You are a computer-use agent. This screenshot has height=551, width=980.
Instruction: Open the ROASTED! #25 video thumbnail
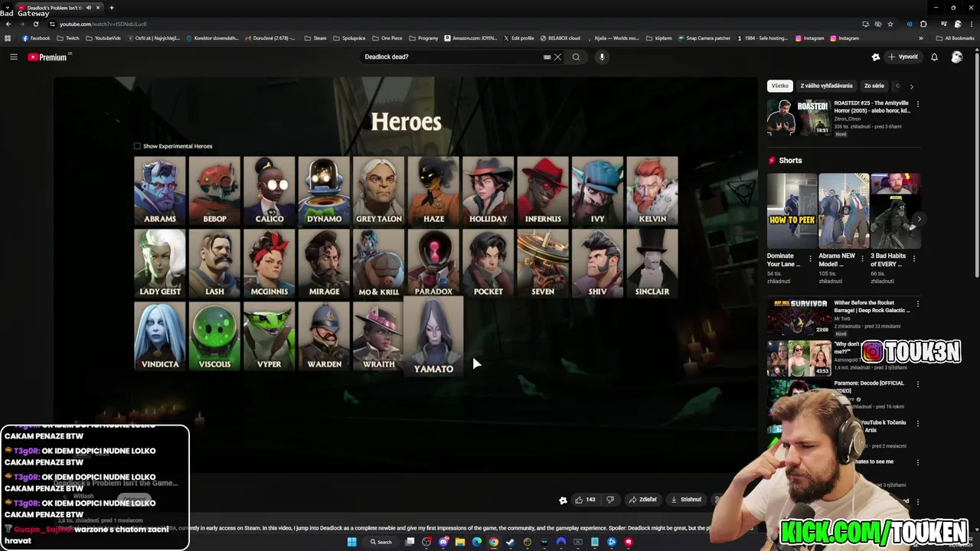(x=799, y=117)
